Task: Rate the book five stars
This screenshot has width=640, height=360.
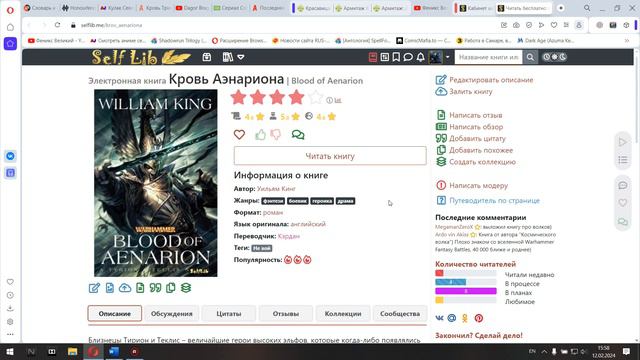Action: [x=316, y=98]
